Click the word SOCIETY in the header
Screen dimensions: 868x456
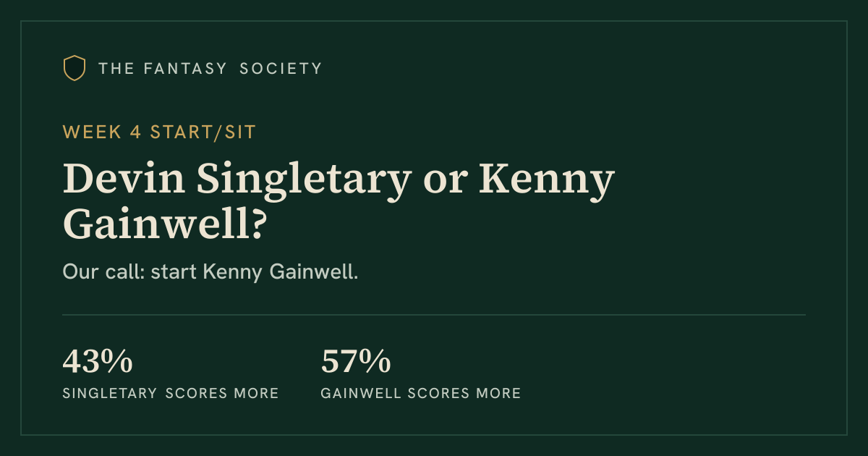(x=281, y=69)
